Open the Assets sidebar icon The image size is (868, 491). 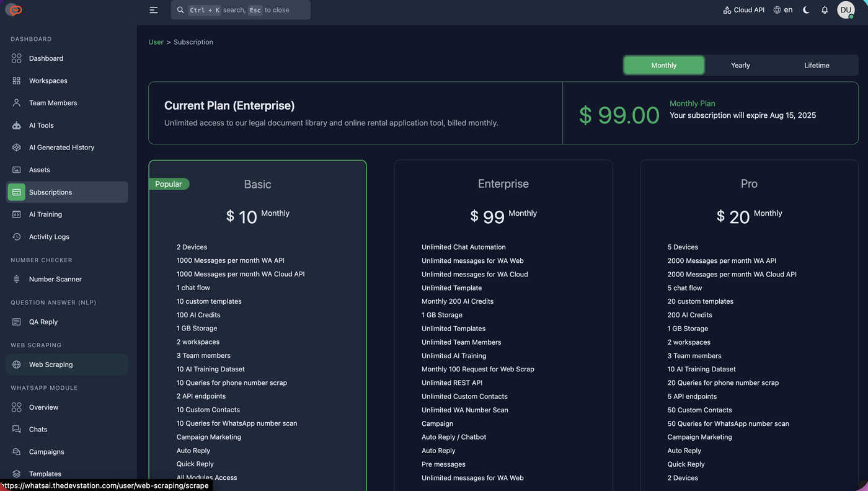pos(17,170)
